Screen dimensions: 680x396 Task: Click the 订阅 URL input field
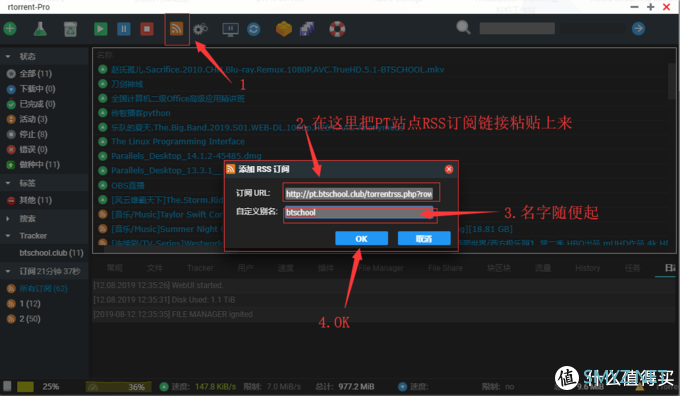(x=359, y=194)
